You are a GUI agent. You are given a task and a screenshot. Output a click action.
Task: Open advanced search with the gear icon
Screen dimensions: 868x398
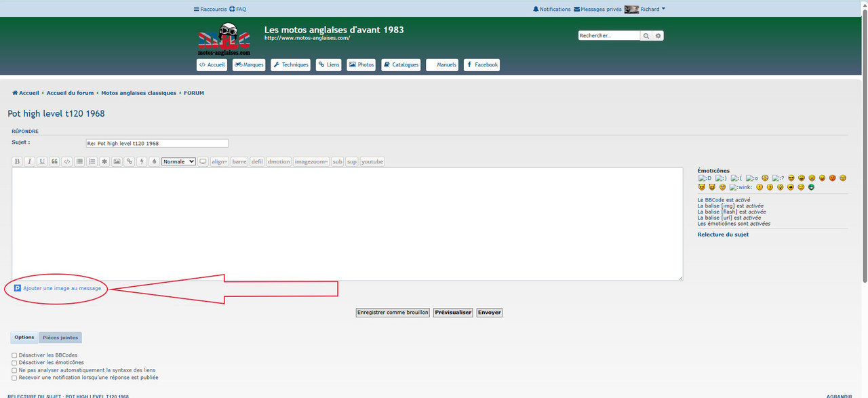(x=658, y=36)
